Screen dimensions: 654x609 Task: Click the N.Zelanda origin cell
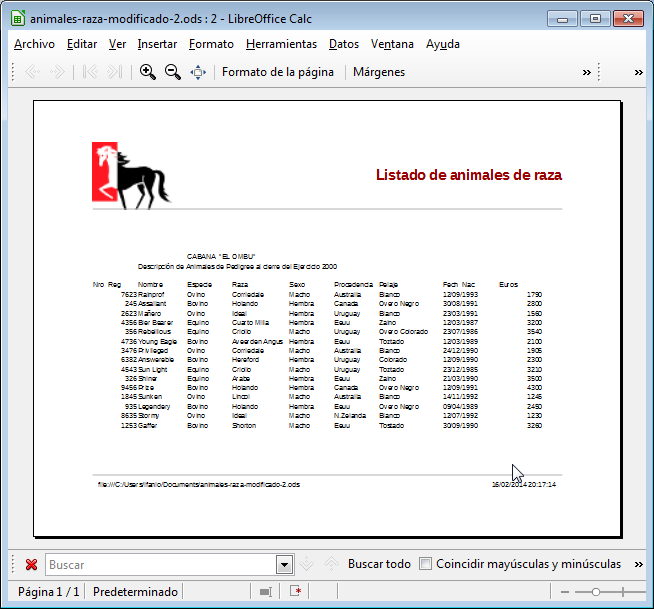click(x=350, y=415)
